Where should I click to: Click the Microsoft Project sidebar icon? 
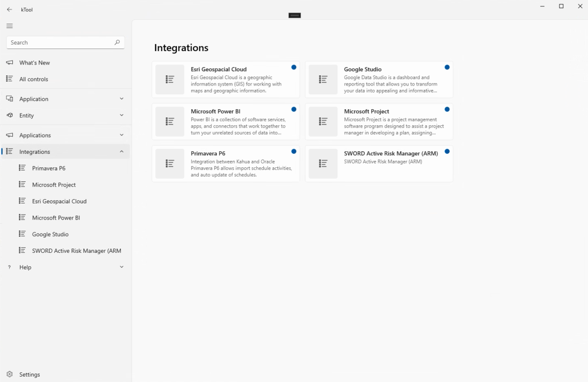[x=22, y=185]
